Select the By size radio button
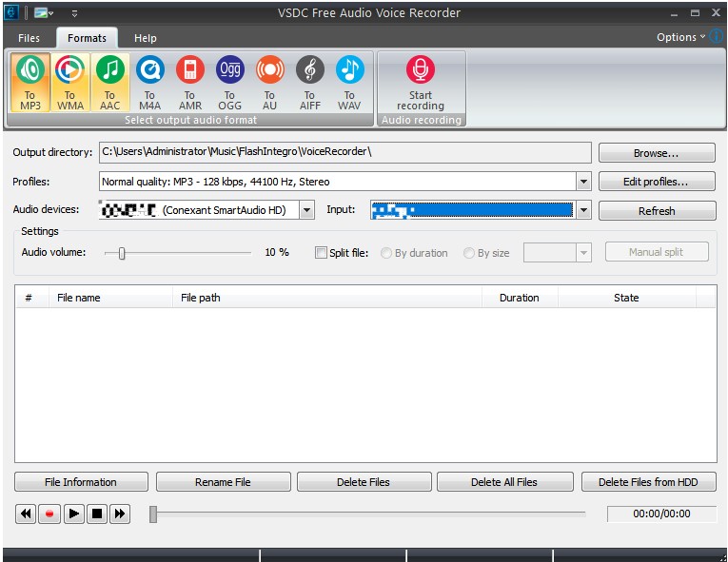This screenshot has height=562, width=728. pos(469,253)
